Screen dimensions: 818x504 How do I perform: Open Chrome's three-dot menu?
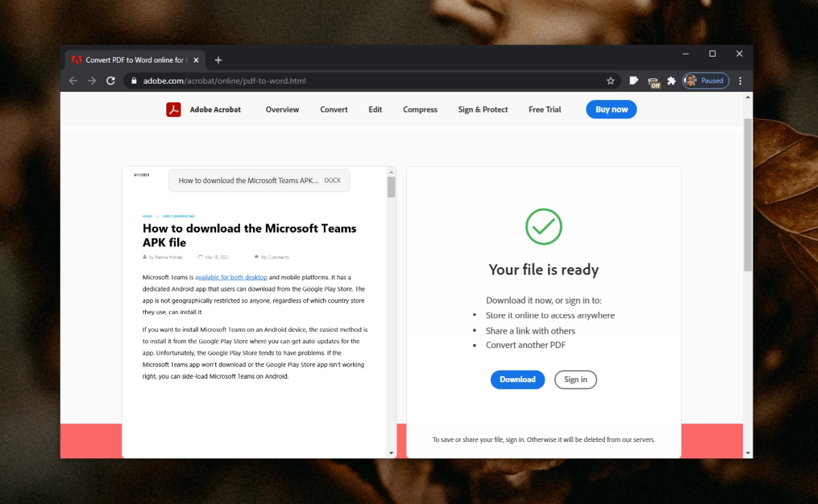pos(740,80)
